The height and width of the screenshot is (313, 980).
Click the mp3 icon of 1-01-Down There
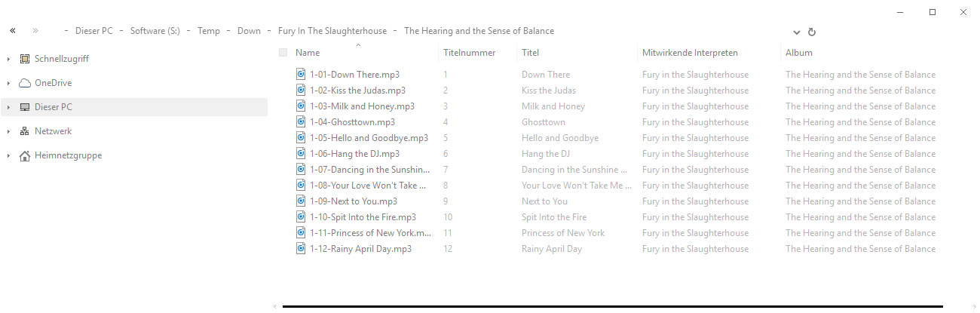[302, 75]
